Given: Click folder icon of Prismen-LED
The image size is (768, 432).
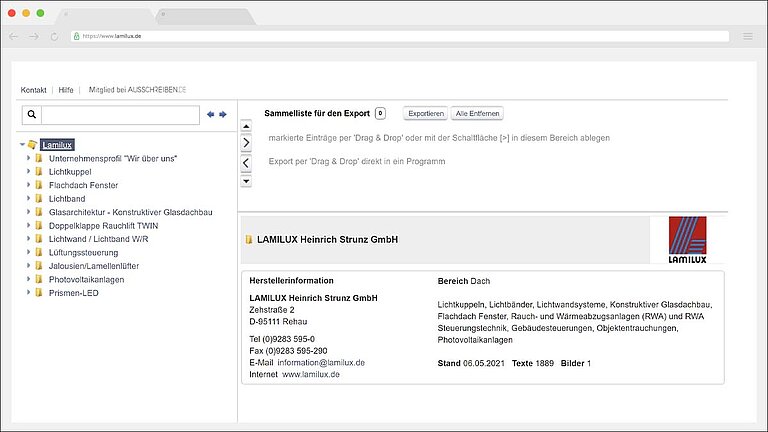Looking at the screenshot, I should (x=39, y=292).
